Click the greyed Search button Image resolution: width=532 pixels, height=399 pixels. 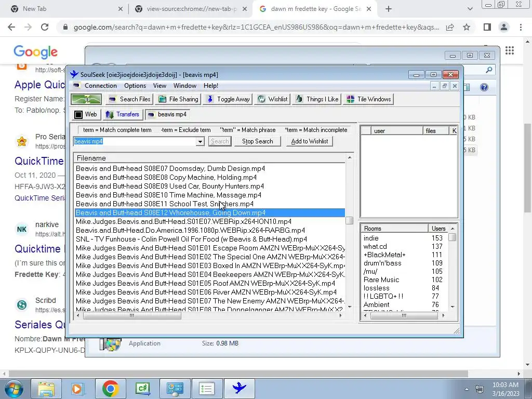click(x=220, y=141)
